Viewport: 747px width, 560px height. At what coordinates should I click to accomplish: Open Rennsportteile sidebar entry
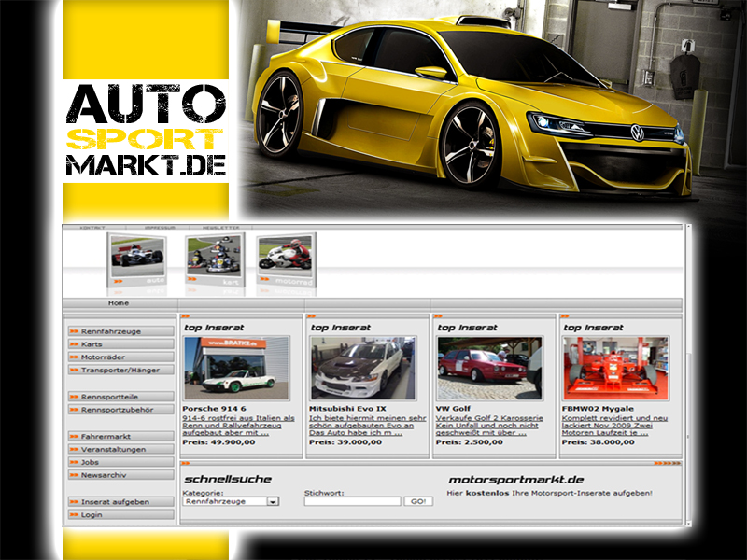(121, 396)
